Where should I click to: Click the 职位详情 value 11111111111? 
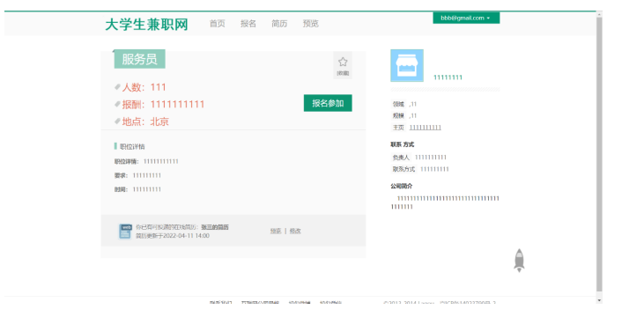[x=160, y=161]
